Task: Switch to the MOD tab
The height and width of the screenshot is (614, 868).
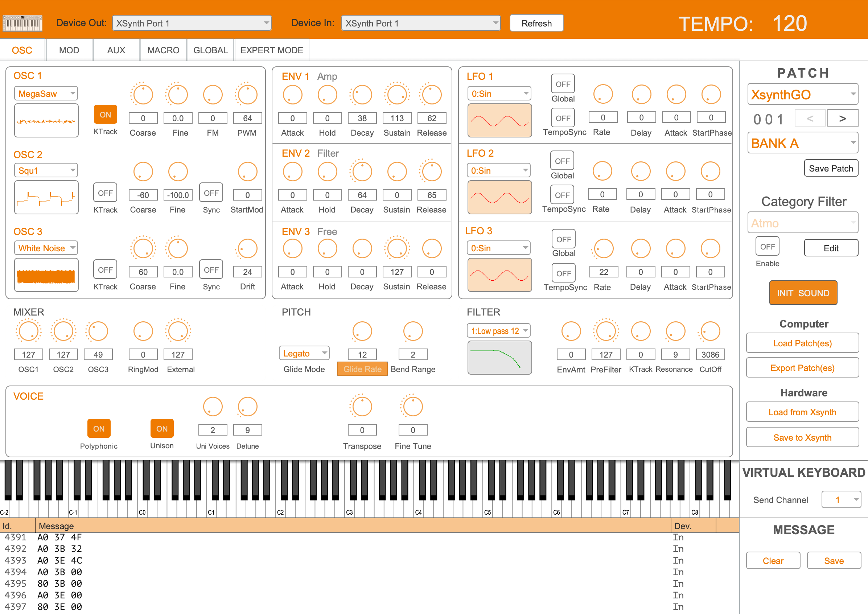Action: click(69, 50)
